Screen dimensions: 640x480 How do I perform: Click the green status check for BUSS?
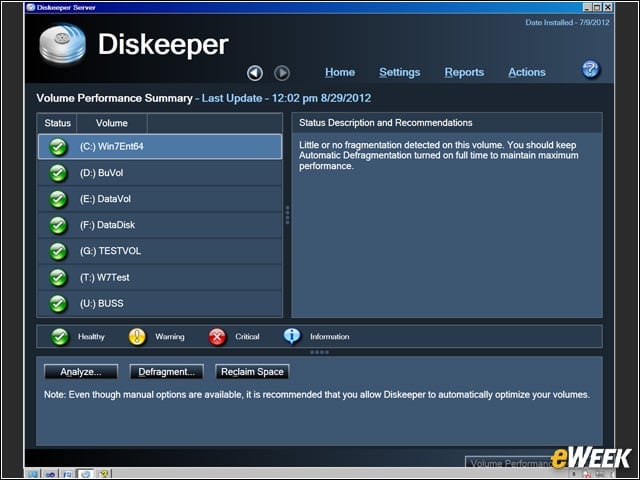(58, 304)
